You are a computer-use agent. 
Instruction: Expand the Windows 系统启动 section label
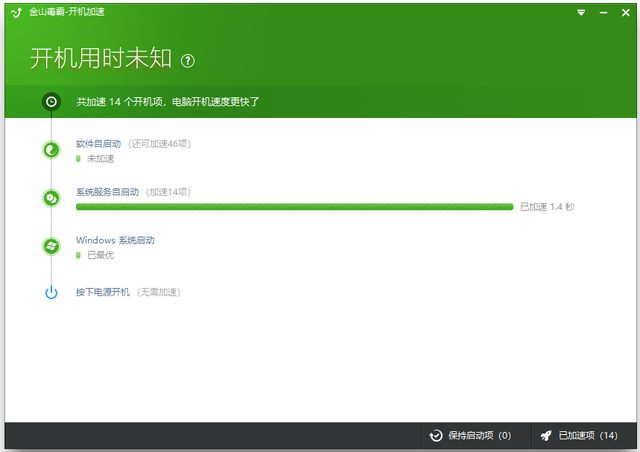click(115, 240)
